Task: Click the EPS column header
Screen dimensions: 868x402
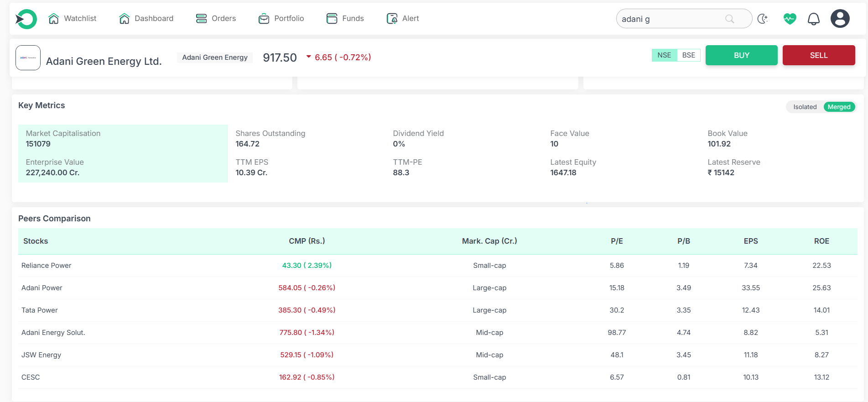Action: tap(751, 241)
